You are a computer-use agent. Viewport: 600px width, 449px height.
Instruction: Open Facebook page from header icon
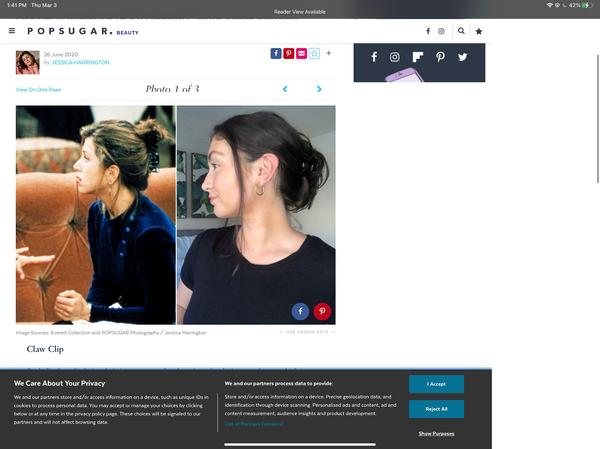click(428, 31)
